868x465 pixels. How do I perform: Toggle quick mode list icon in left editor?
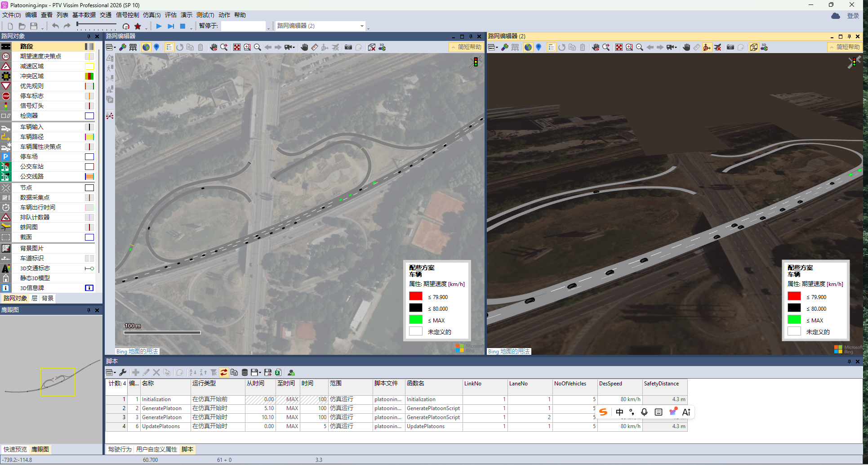click(x=169, y=47)
